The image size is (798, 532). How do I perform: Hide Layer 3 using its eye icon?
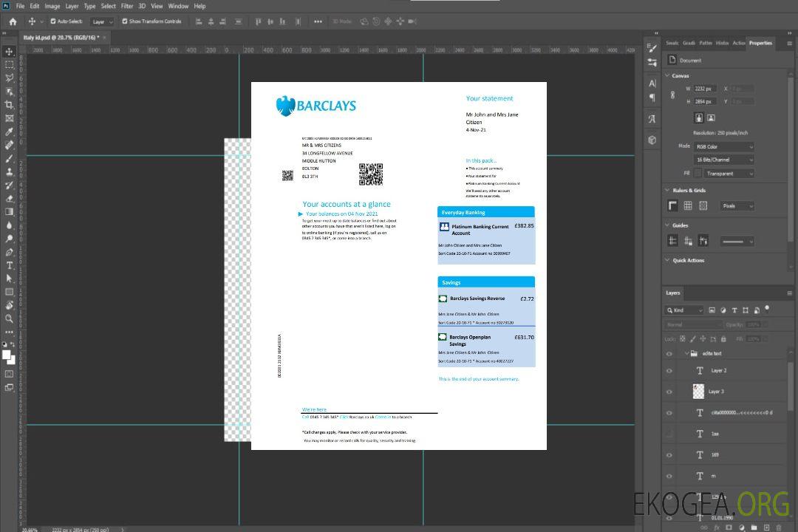click(669, 392)
